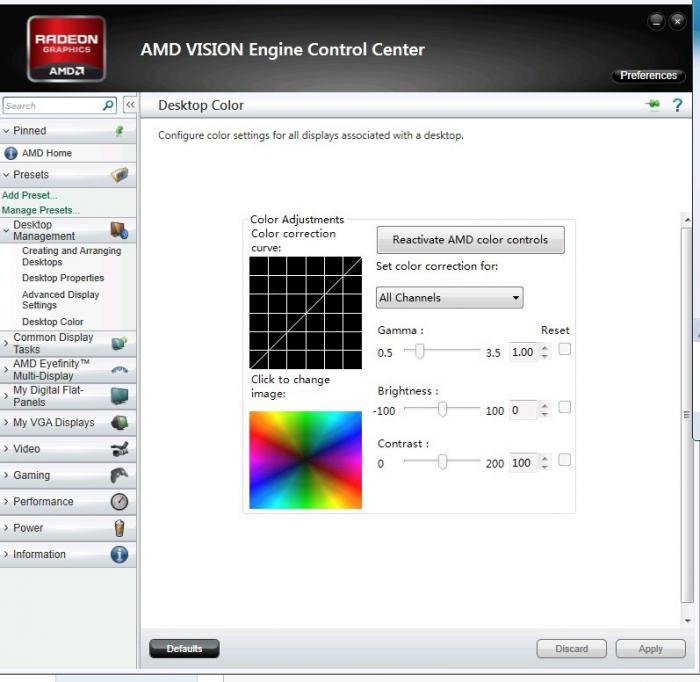Open the Preferences menu
Screen dimensions: 700x682
coord(648,75)
